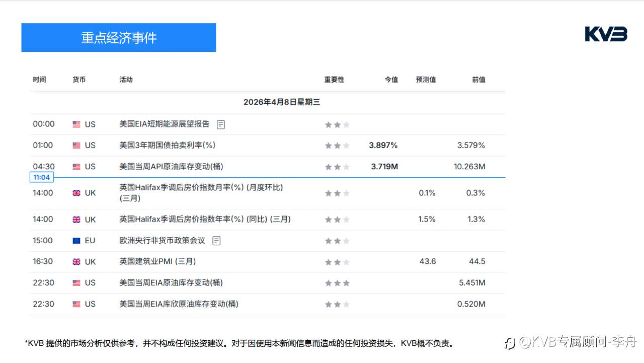Image resolution: width=644 pixels, height=363 pixels.
Task: Expand details for 英国Halifax季调后房价指数月率
Action: coord(201,193)
